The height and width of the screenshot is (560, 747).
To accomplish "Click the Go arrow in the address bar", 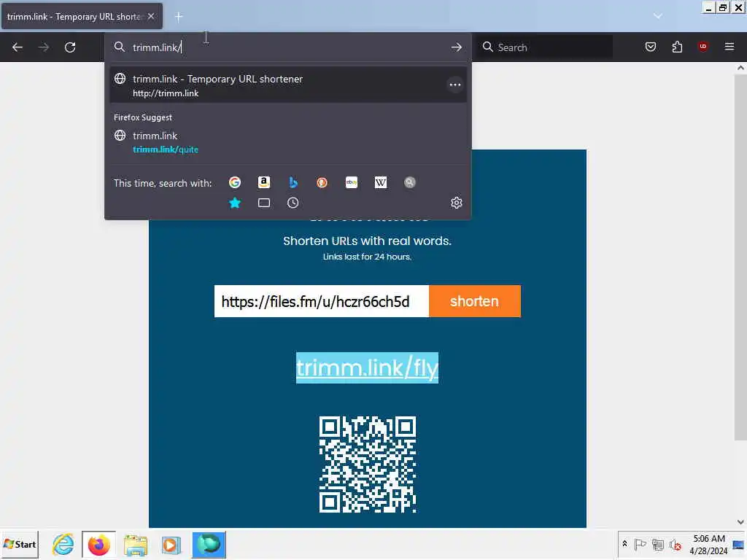I will pos(457,47).
